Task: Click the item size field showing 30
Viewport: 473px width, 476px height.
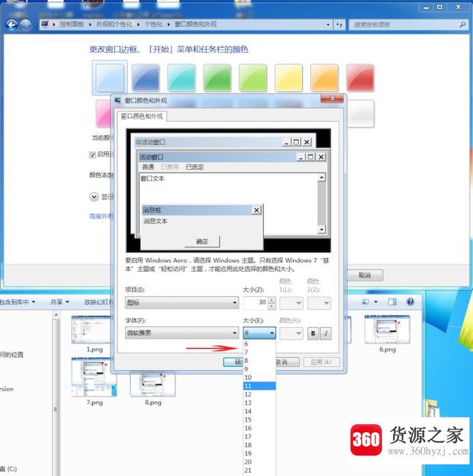Action: click(255, 303)
